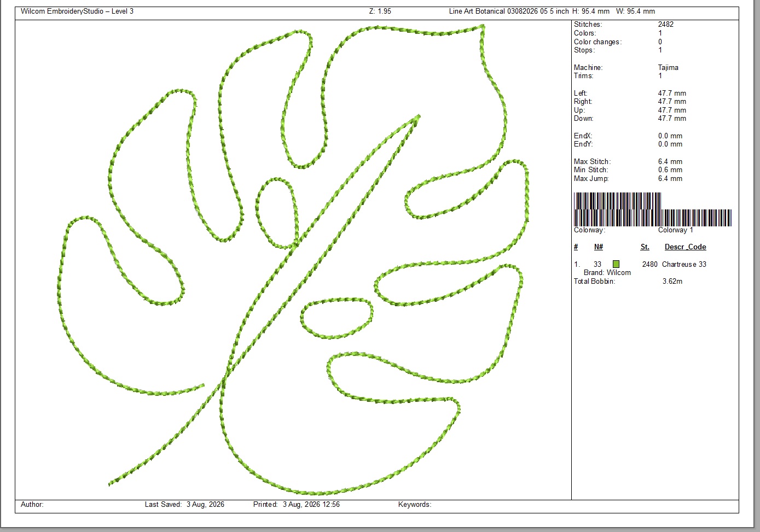Click the thread stitch count 2480
Viewport: 760px width, 532px height.
650,264
